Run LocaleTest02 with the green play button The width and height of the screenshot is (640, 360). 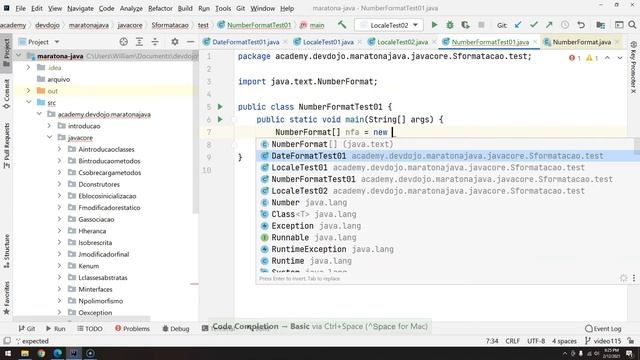(434, 25)
